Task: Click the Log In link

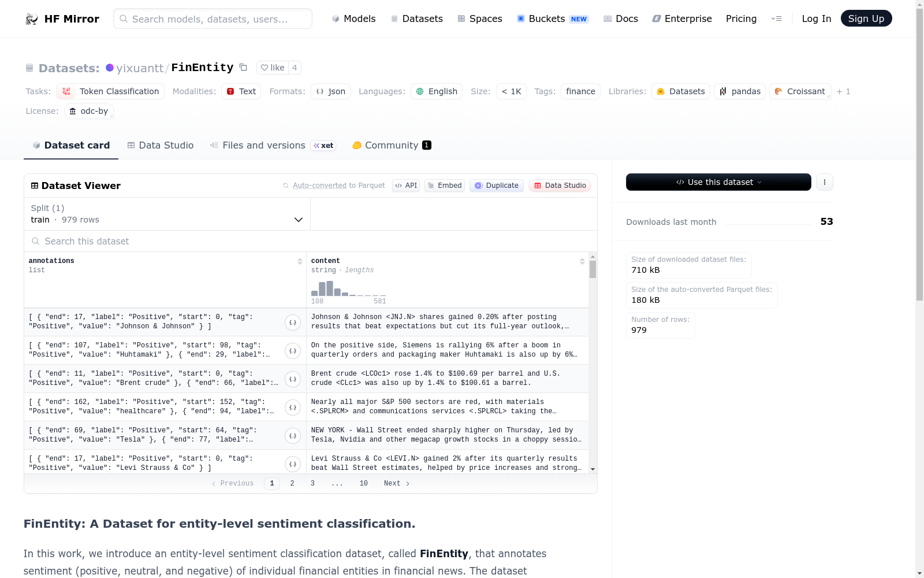Action: pos(817,18)
